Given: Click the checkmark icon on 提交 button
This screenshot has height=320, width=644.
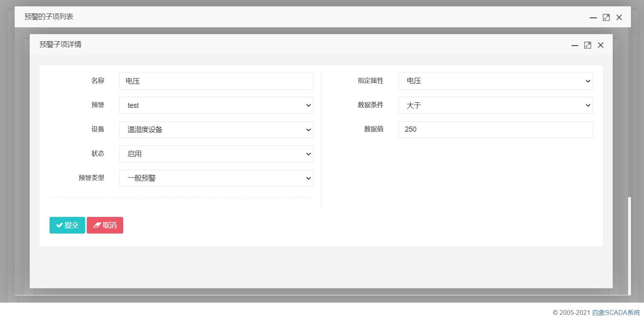Looking at the screenshot, I should pyautogui.click(x=59, y=225).
